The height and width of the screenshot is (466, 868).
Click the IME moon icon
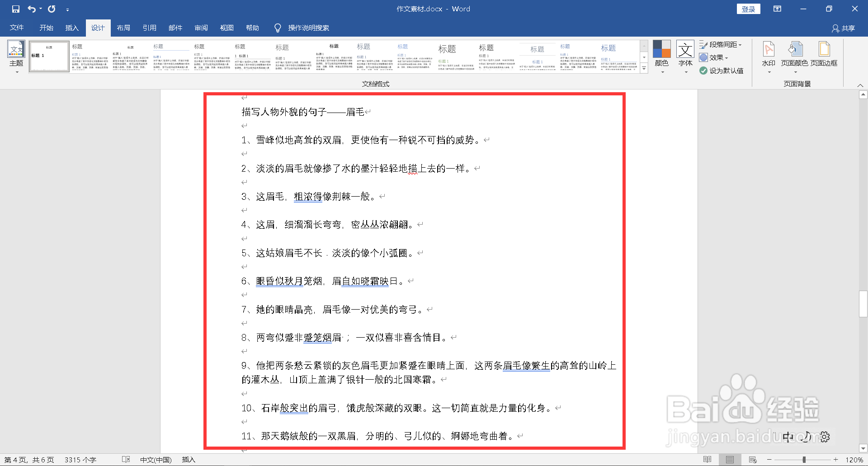tap(807, 437)
